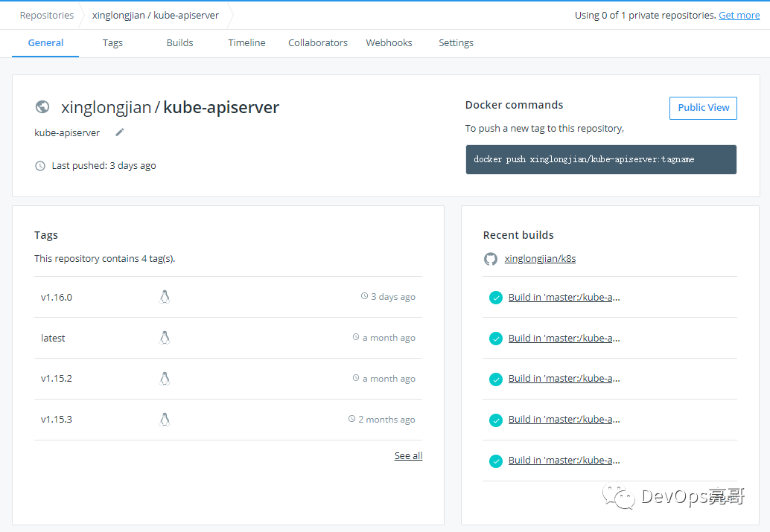Click the globe public visibility icon
The width and height of the screenshot is (770, 532).
coord(42,106)
